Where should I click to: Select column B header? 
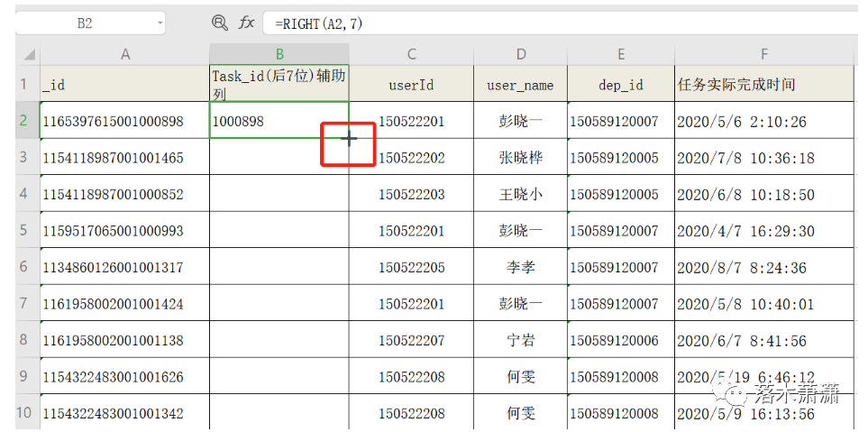tap(279, 54)
